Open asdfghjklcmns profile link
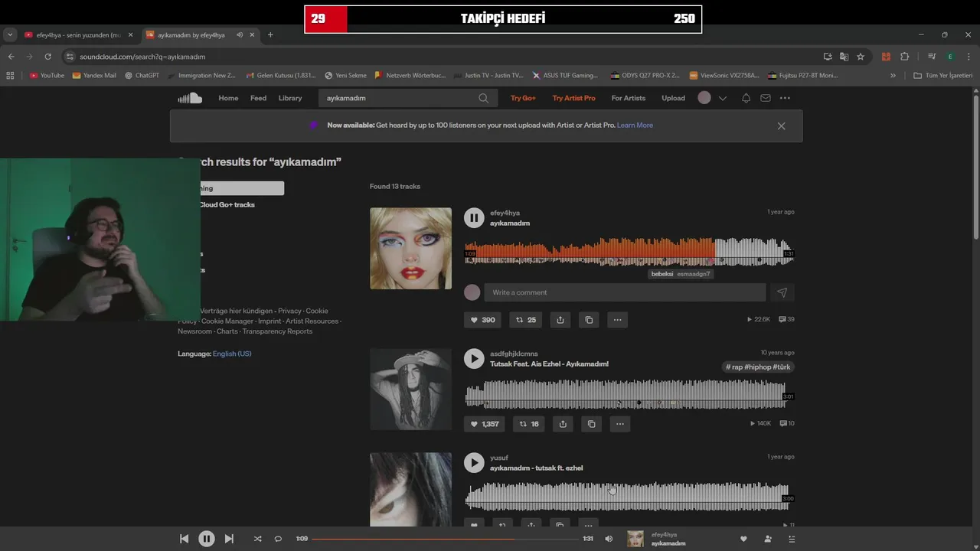Screen dimensions: 980x551 (514, 354)
